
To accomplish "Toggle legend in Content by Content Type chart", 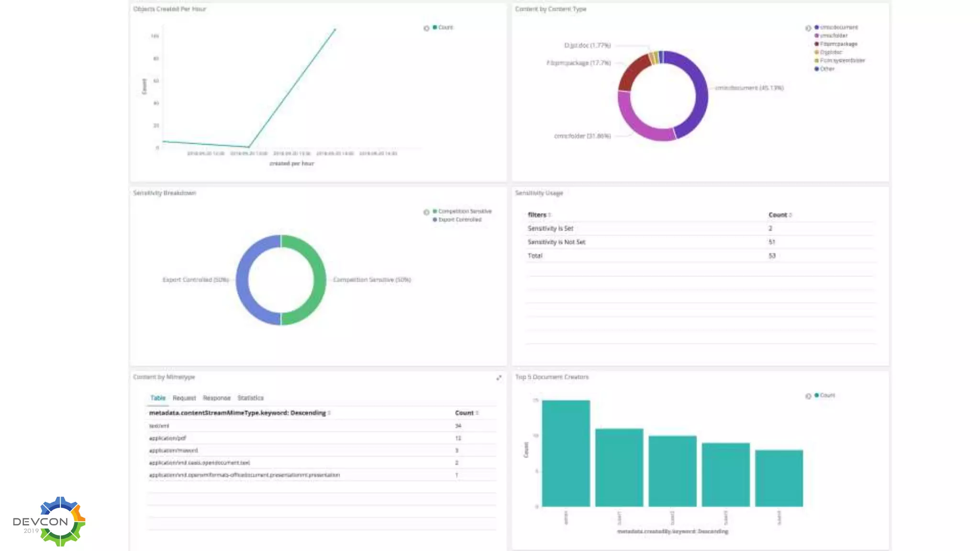I will (x=808, y=28).
